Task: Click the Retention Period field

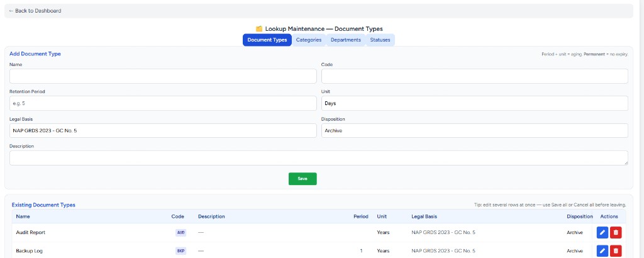Action: click(163, 104)
